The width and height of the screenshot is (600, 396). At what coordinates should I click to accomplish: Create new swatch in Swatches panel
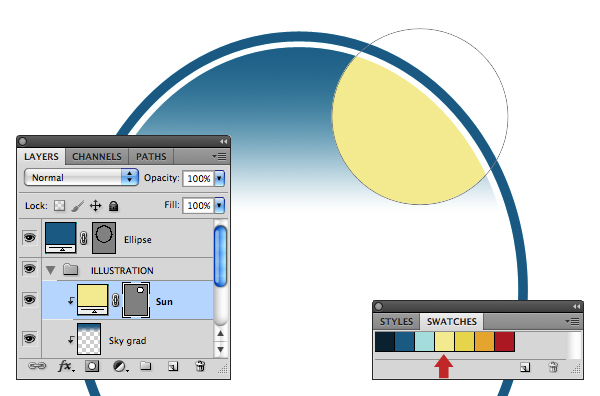click(525, 368)
